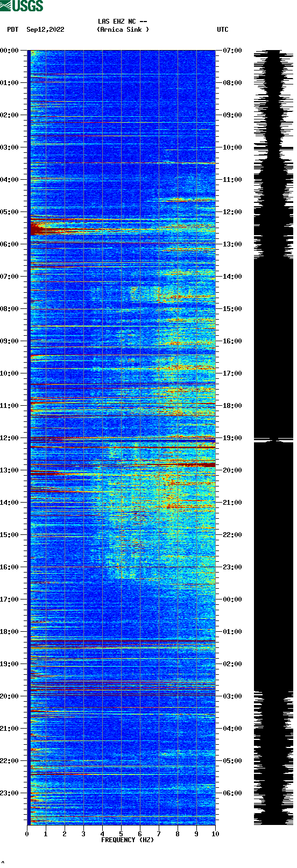Click the 20:00 PDT time label

click(10, 696)
